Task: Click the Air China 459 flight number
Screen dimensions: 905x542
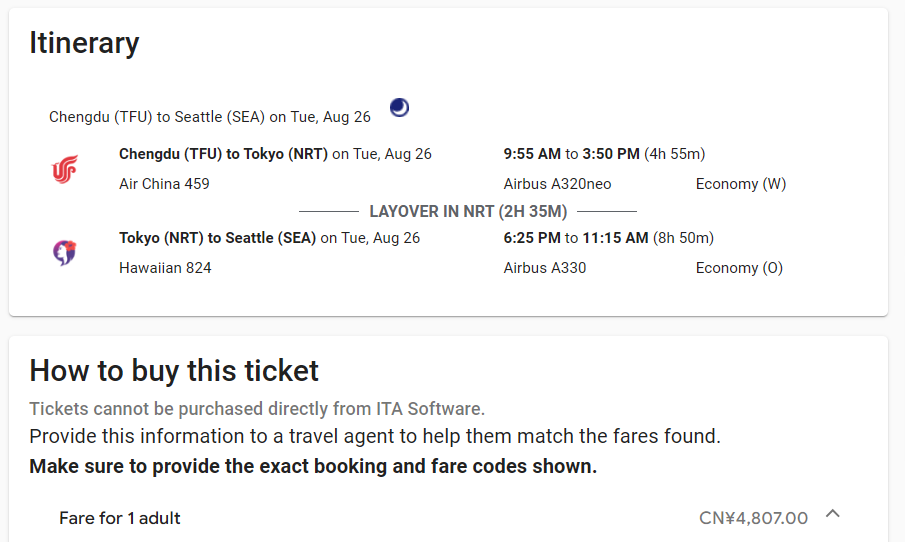Action: (164, 184)
